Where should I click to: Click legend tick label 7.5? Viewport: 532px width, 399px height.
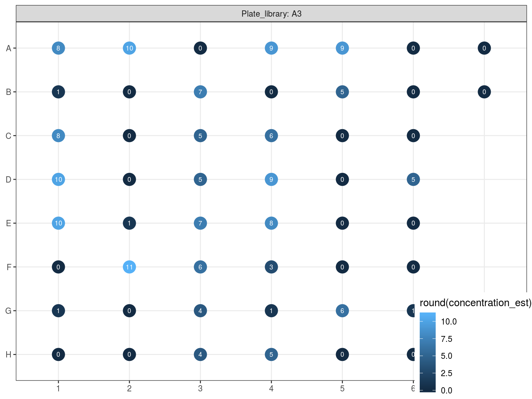[x=447, y=339]
